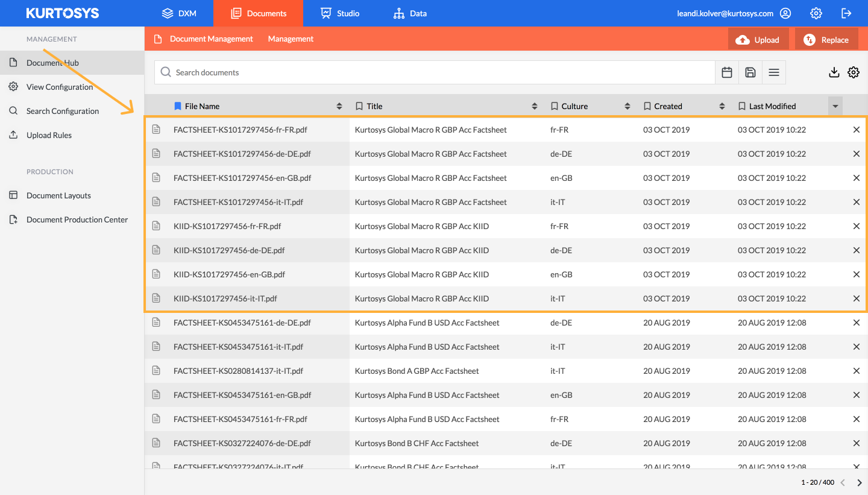
Task: Click the Document Layouts layout icon
Action: [x=13, y=195]
